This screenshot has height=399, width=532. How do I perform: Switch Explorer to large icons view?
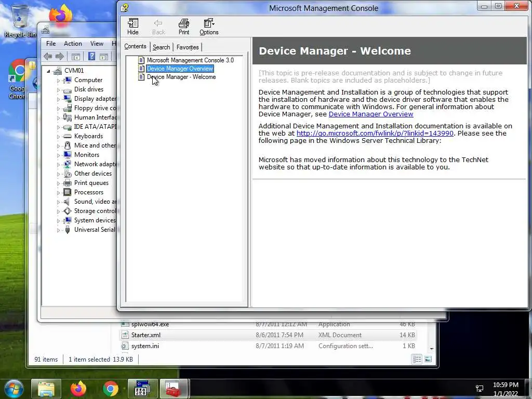pos(428,359)
